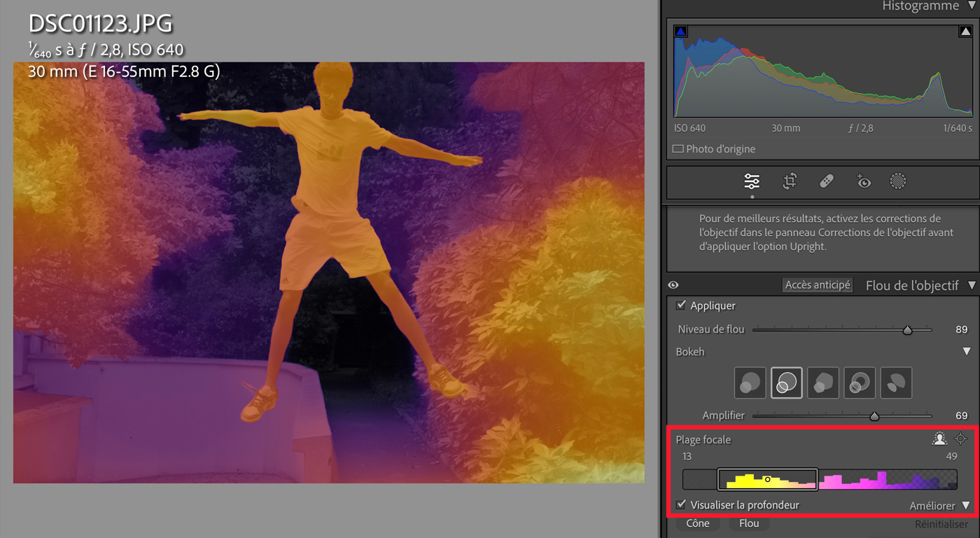
Task: Select the first circle bokeh shape
Action: (750, 382)
